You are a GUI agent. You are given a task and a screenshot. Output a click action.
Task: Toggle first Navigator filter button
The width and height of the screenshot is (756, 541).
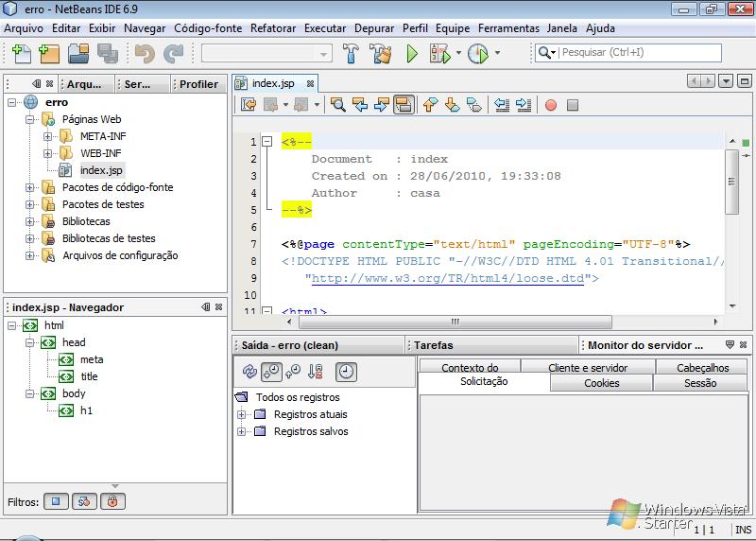tap(56, 501)
